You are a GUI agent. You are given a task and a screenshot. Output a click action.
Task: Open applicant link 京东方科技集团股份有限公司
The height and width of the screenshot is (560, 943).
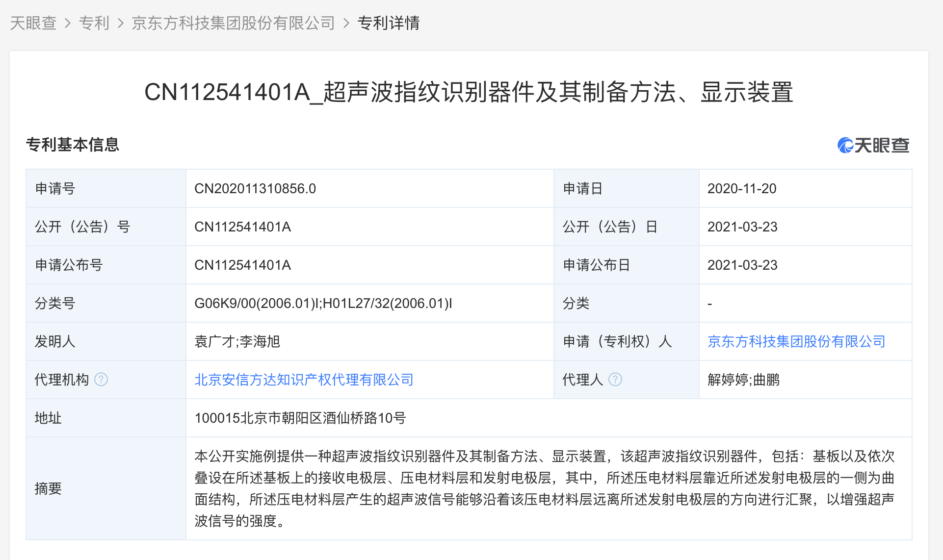coord(796,341)
